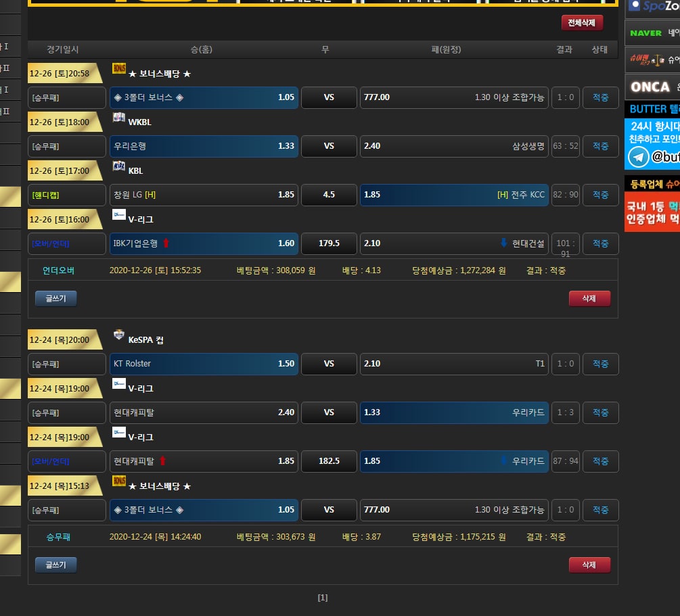The image size is (680, 616).
Task: Open the NAVER banner on the right
Action: pos(652,32)
